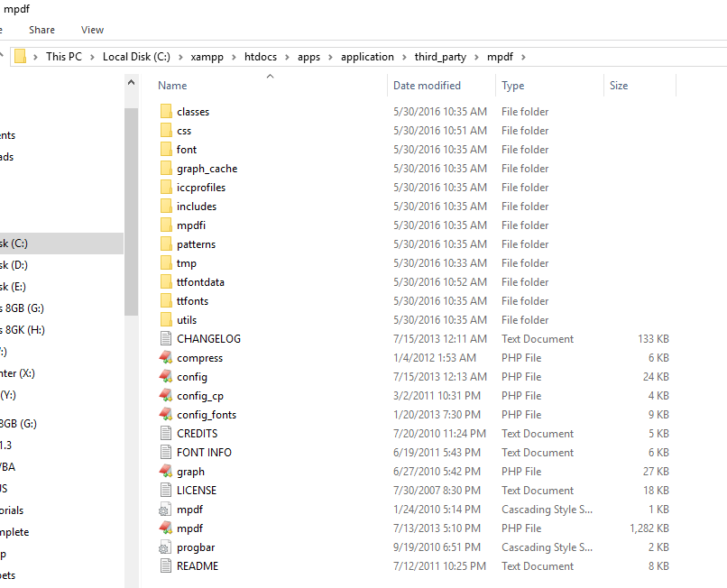Open the chevron dropdown after third_party

point(476,57)
